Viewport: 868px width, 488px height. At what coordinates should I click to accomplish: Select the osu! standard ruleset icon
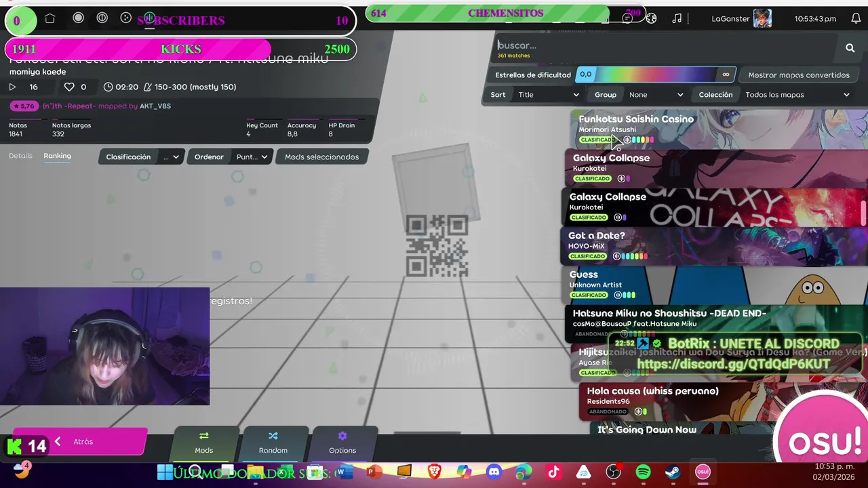(x=78, y=18)
